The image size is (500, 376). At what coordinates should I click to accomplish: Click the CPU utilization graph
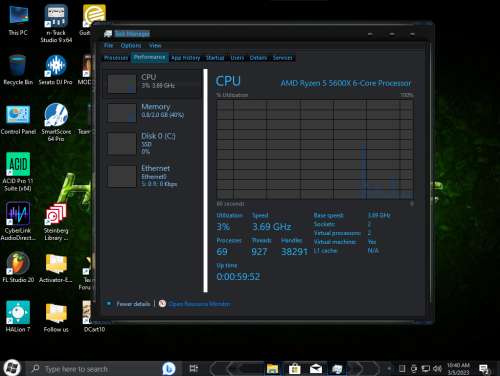click(315, 149)
